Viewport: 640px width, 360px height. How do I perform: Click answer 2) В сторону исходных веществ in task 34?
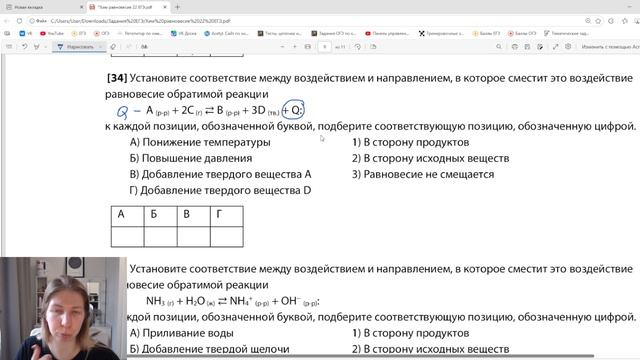[x=431, y=158]
